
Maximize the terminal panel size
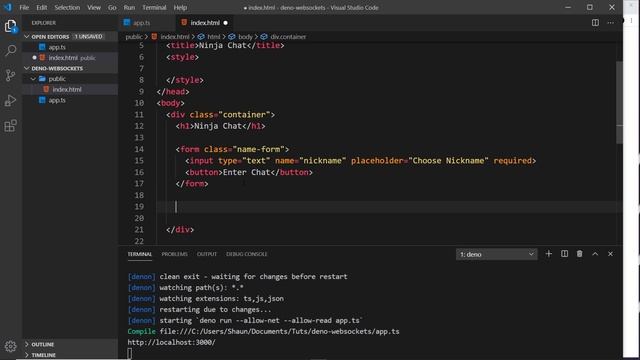595,254
